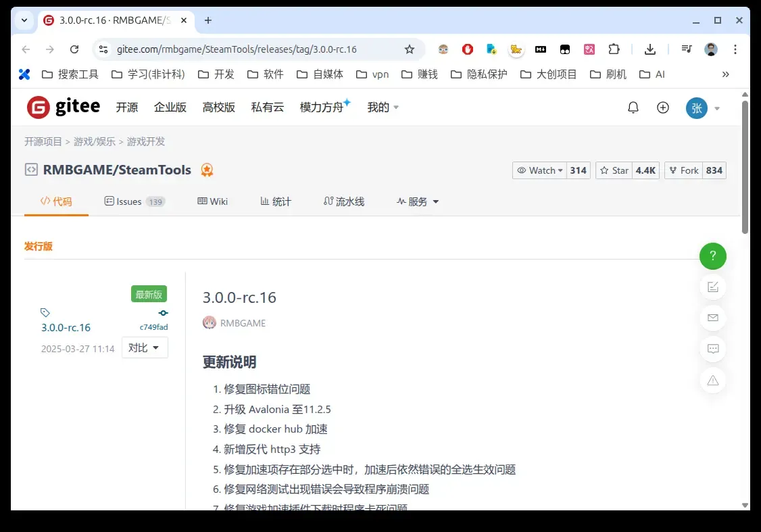Image resolution: width=761 pixels, height=532 pixels.
Task: Open the 游戏/娱乐 breadcrumb link
Action: (94, 141)
